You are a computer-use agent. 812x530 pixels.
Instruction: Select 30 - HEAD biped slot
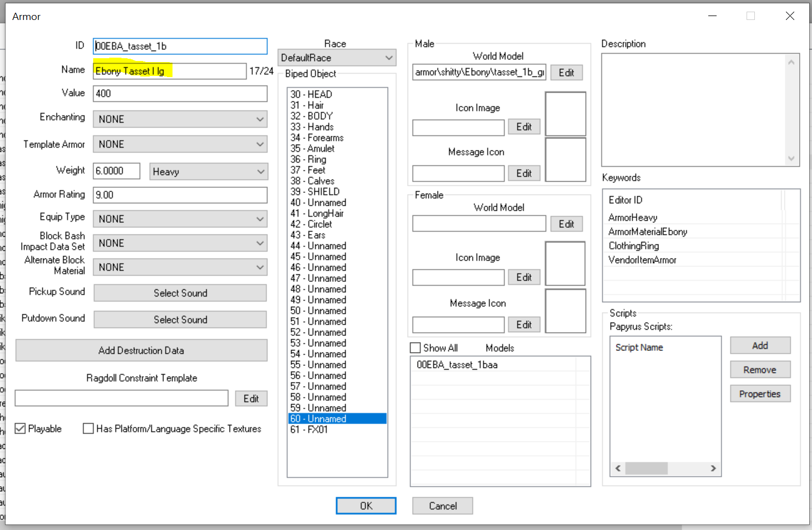click(x=337, y=94)
